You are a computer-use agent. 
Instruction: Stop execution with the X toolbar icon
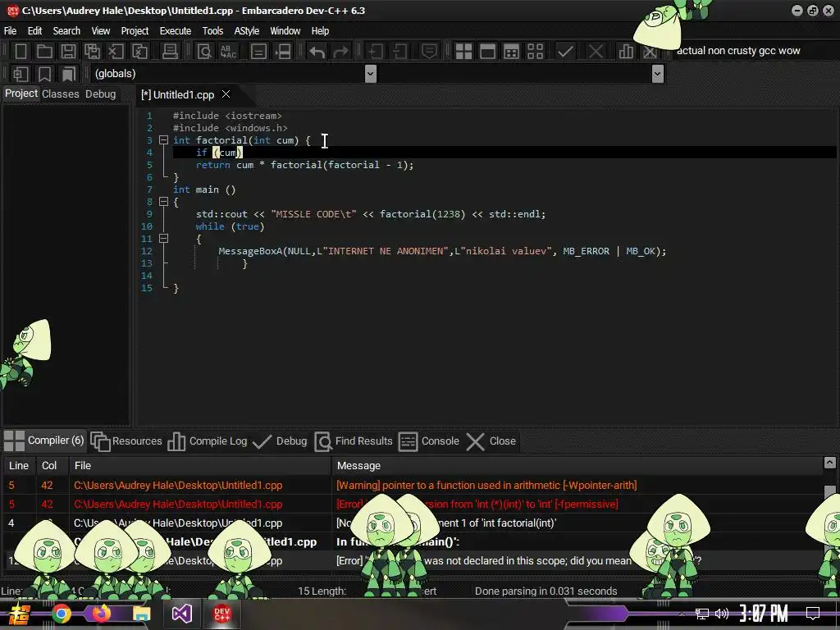pos(596,52)
